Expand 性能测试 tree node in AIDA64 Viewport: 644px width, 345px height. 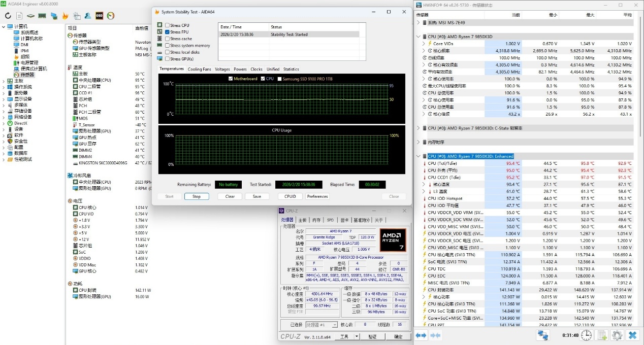[x=4, y=159]
